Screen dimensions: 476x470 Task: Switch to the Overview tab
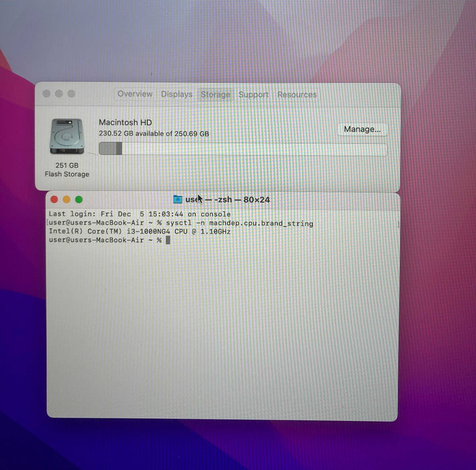135,94
